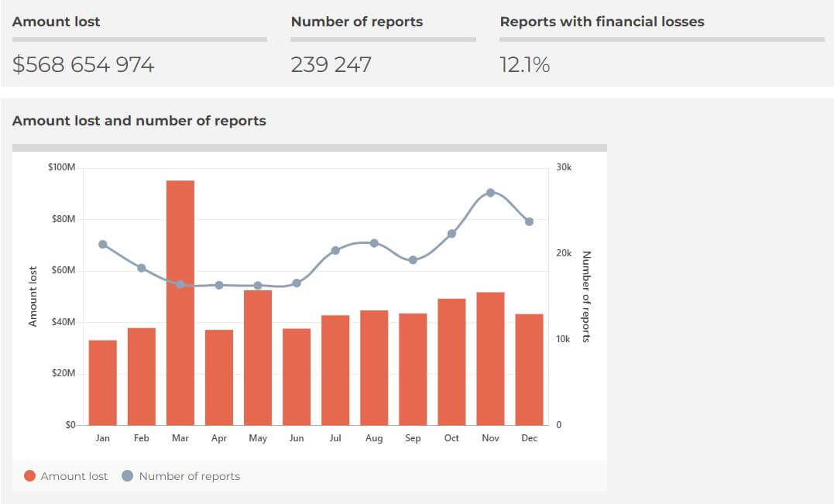Screen dimensions: 834x504
Task: Click the May amount lost bar
Action: point(258,357)
